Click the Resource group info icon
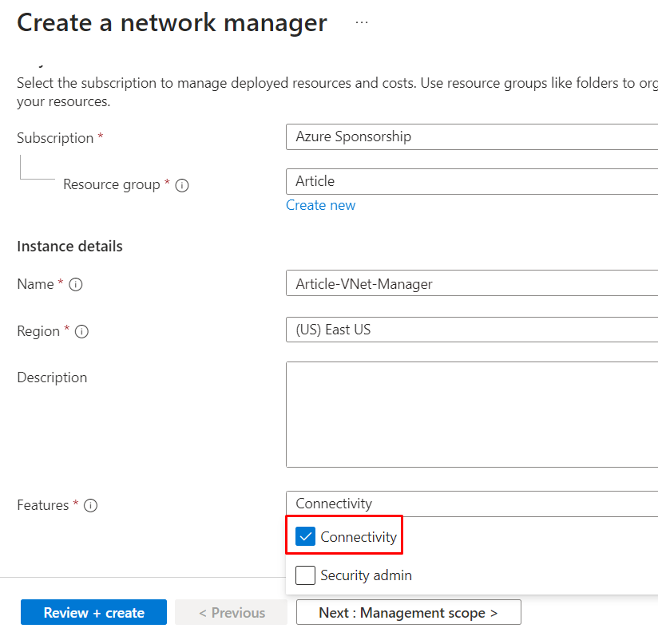658x644 pixels. point(182,184)
